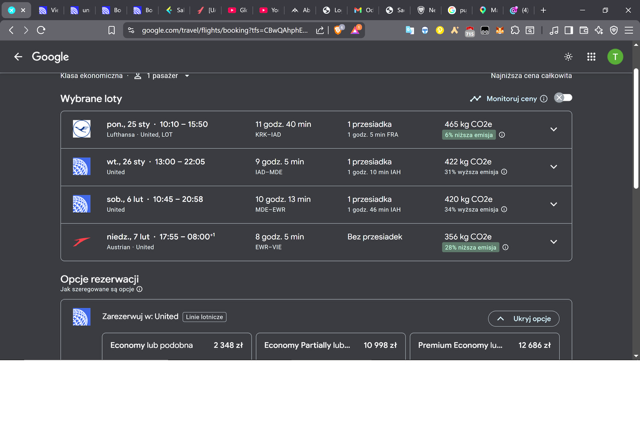
Task: Click Najniższa cena całkowita text
Action: [x=531, y=76]
